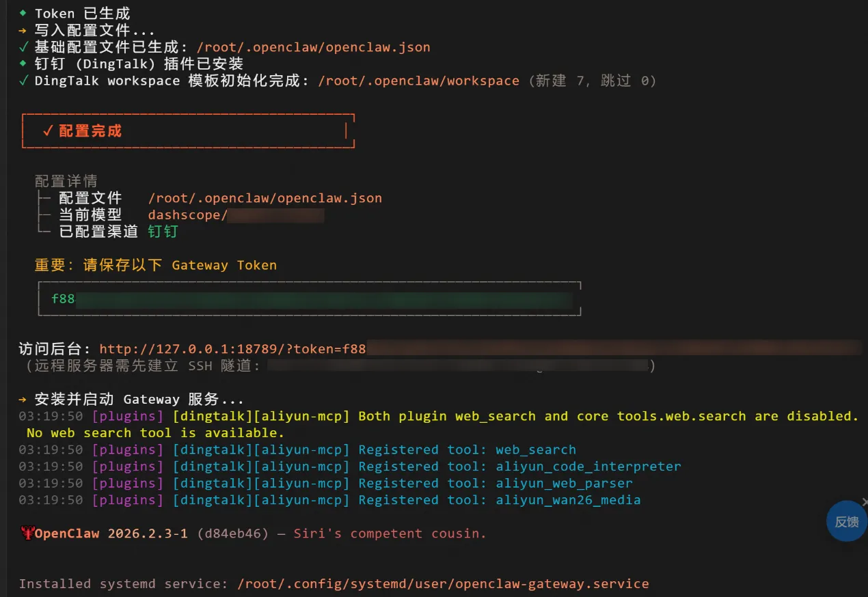This screenshot has height=597, width=868.
Task: Click the Gateway Token box starting with f88
Action: [x=309, y=298]
